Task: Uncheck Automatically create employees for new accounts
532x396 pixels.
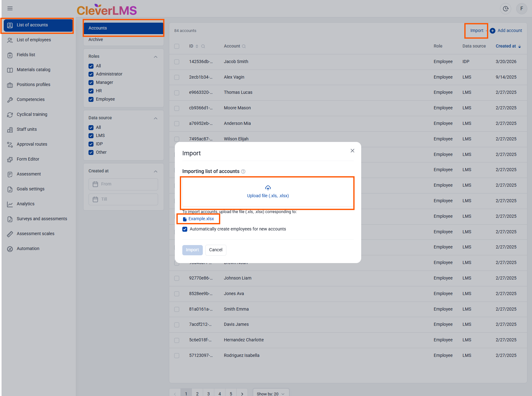Action: tap(185, 229)
